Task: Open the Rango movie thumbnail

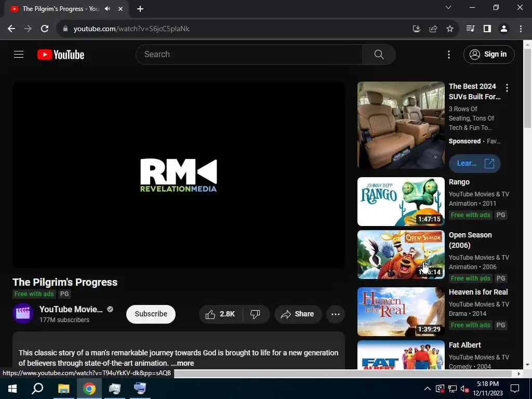Action: [x=401, y=202]
